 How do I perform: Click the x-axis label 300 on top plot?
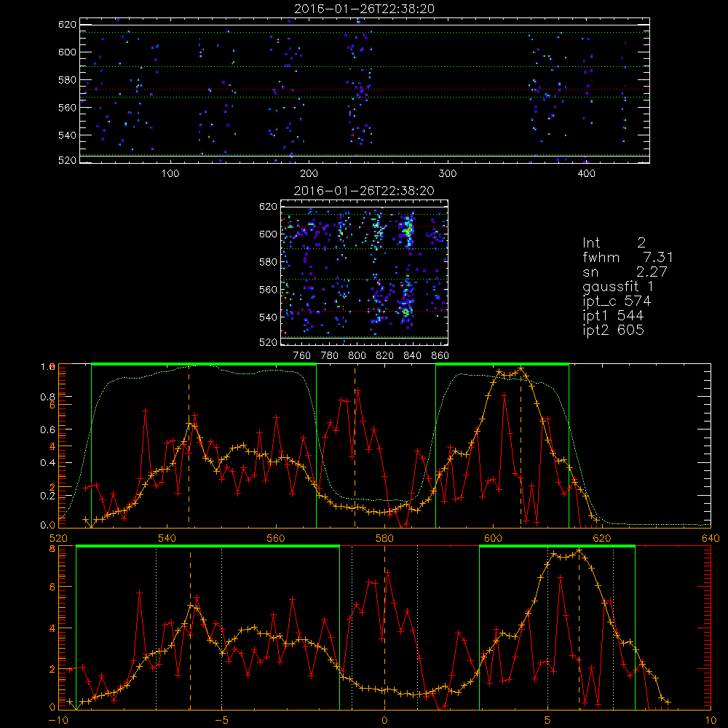pos(448,174)
